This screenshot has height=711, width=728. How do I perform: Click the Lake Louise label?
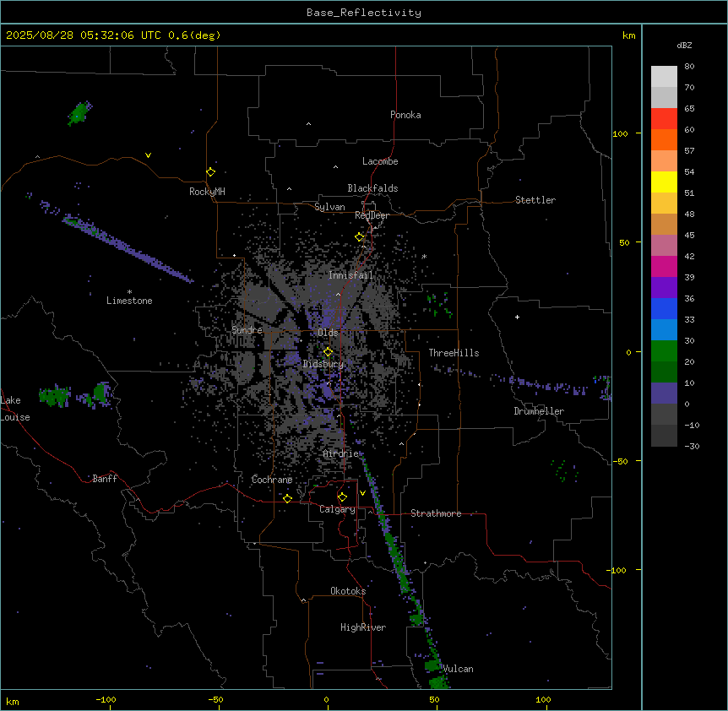click(x=15, y=409)
